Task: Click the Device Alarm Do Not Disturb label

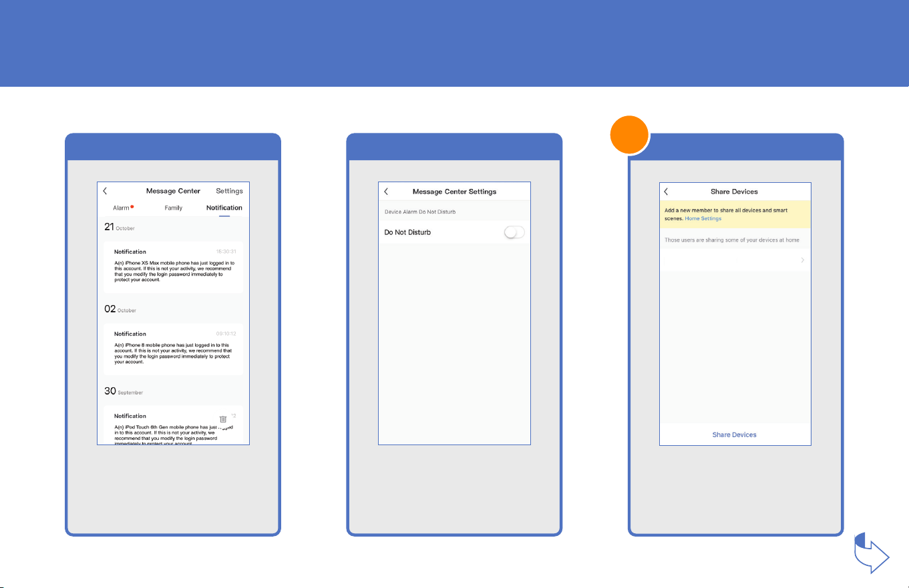Action: (x=419, y=212)
